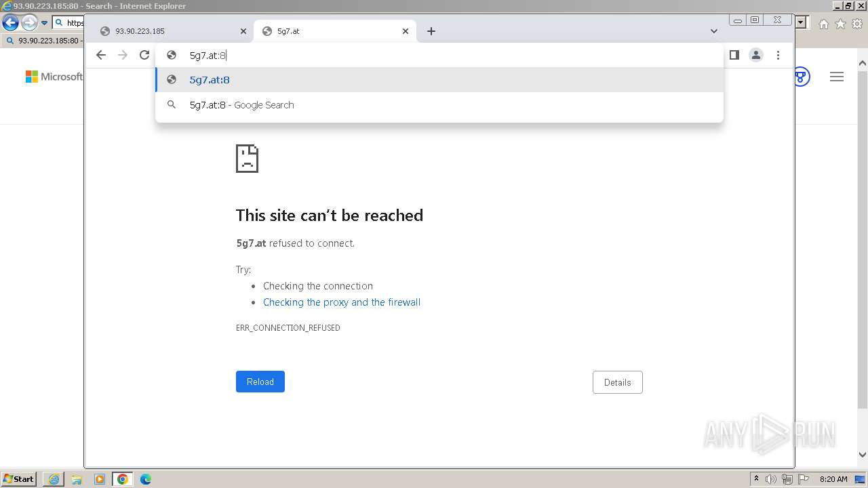Viewport: 868px width, 488px height.
Task: Open 'Checking the proxy and the firewall' link
Action: tap(342, 302)
